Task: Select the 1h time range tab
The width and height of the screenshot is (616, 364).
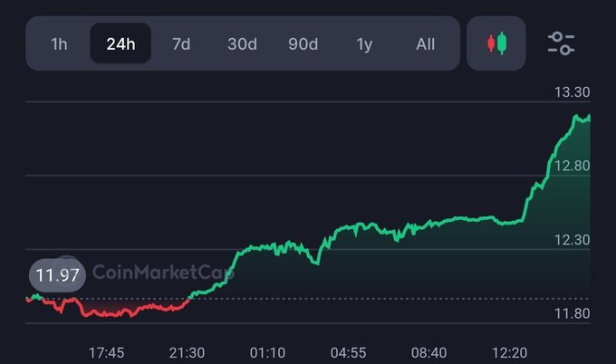Action: coord(59,43)
